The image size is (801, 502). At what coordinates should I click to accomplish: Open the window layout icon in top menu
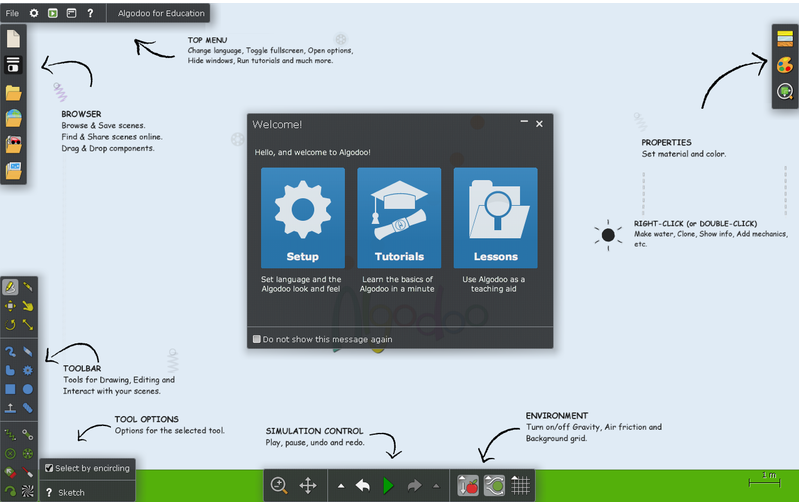[x=72, y=13]
